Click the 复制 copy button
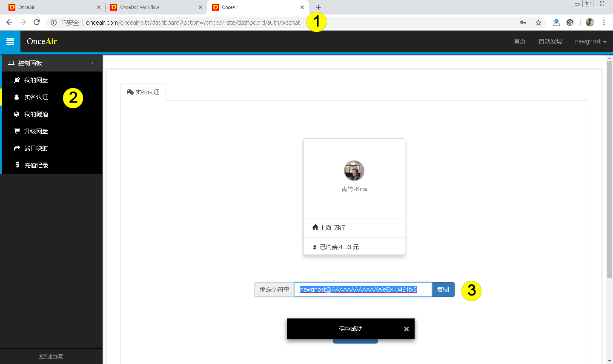613x364 pixels. 443,289
